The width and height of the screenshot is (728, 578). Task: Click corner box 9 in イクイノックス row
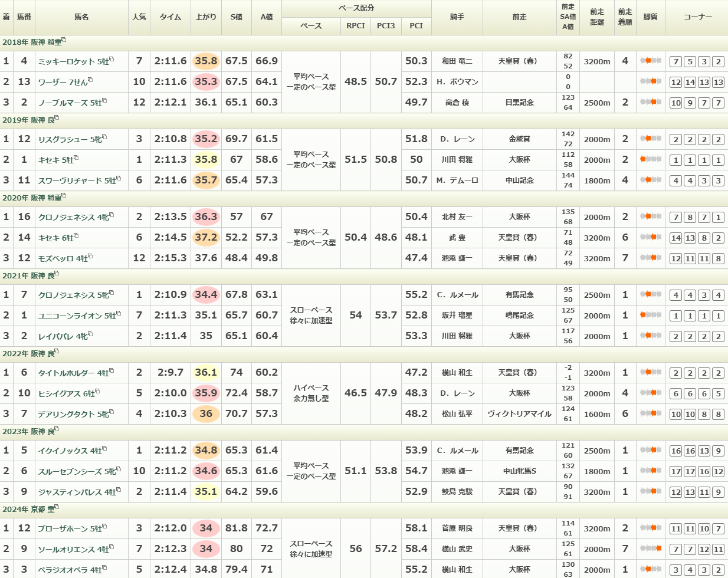click(x=718, y=451)
